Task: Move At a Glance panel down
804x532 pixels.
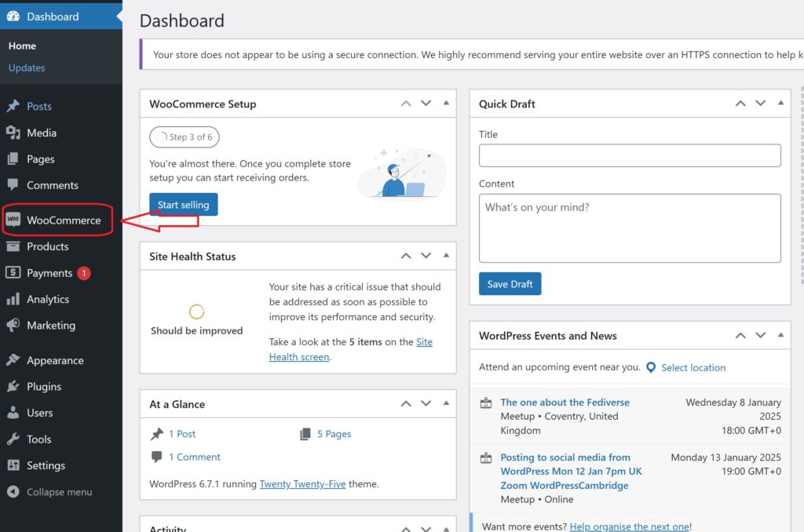Action: pyautogui.click(x=426, y=404)
